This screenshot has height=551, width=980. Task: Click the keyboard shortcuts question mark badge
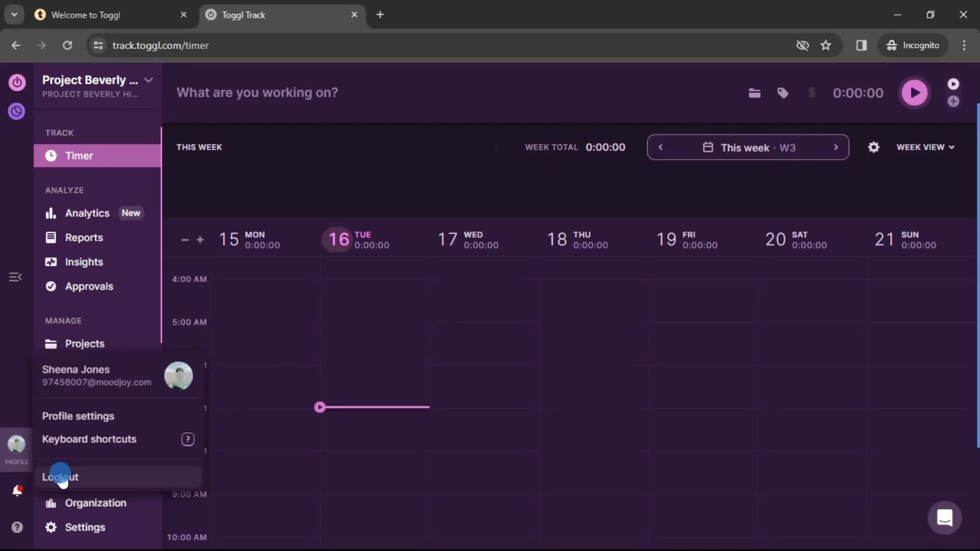(188, 439)
